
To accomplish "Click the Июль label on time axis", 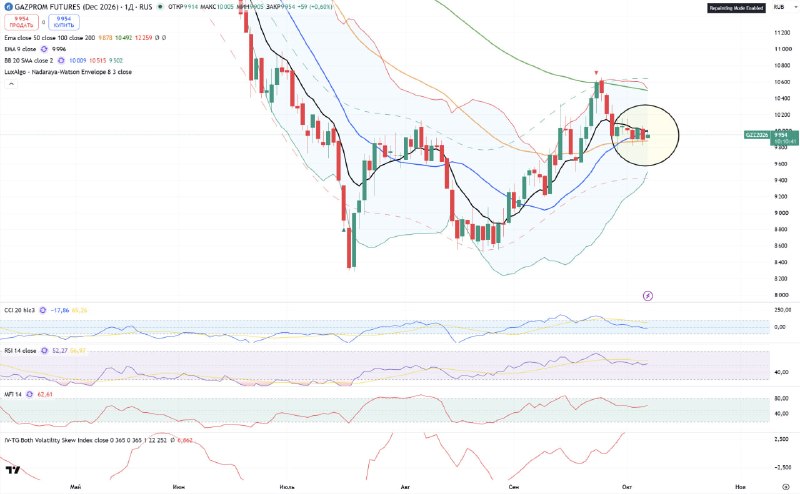I will click(287, 487).
